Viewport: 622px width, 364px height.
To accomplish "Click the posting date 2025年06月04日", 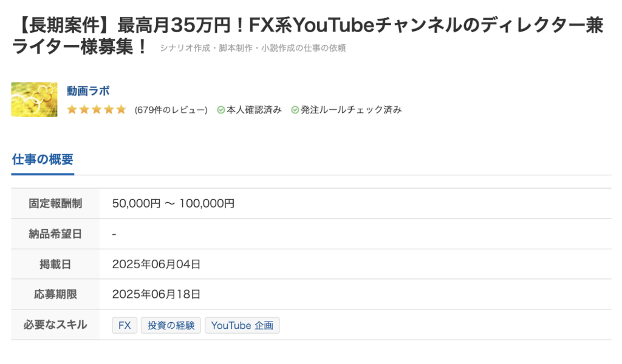I will (156, 264).
